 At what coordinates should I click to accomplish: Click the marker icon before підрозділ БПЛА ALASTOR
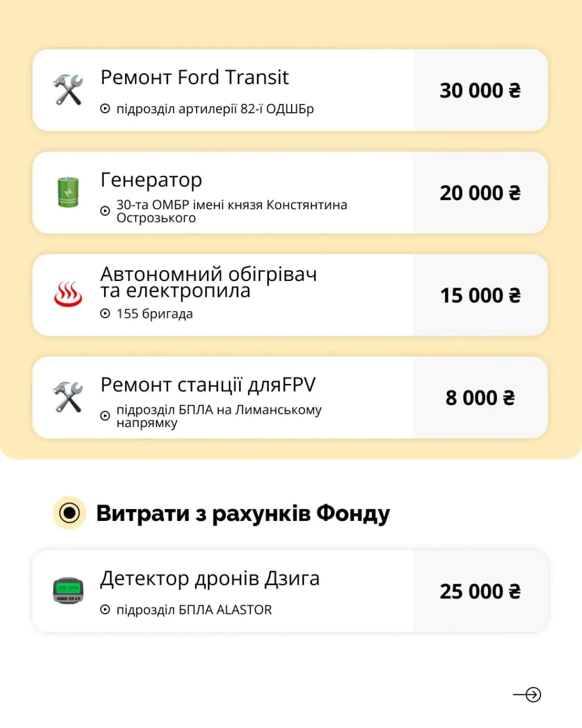point(105,610)
